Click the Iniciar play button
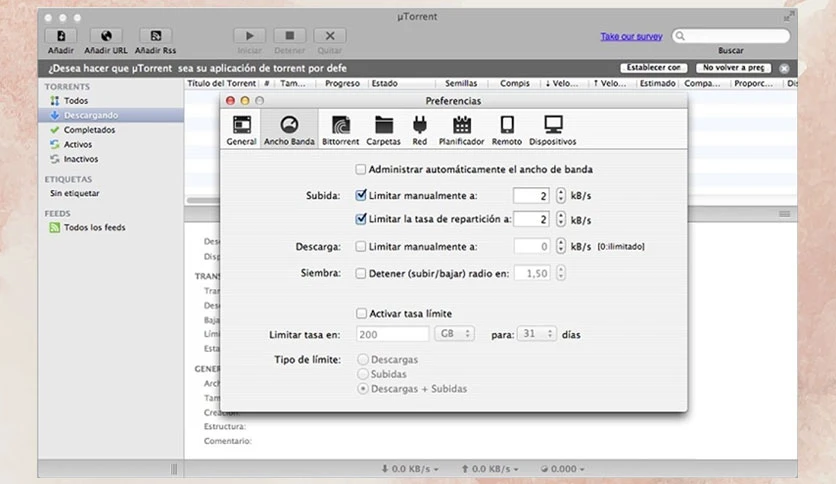 point(250,36)
